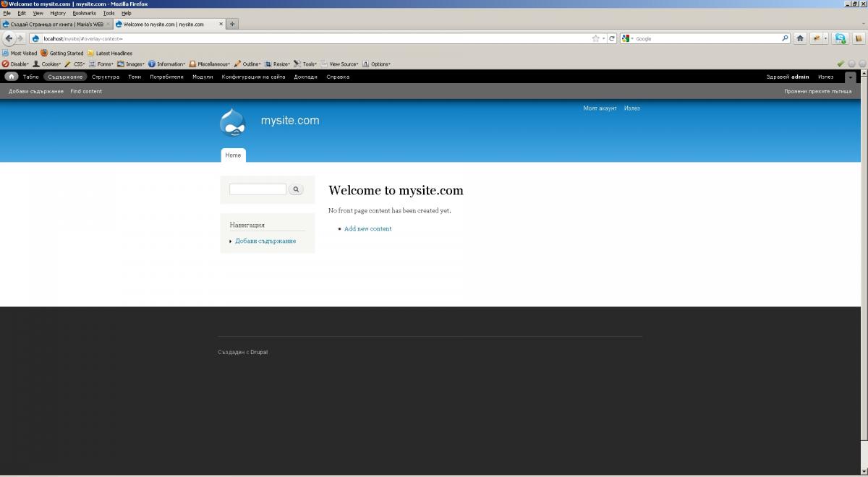Open a new tab with plus button
The image size is (868, 477).
[x=232, y=24]
